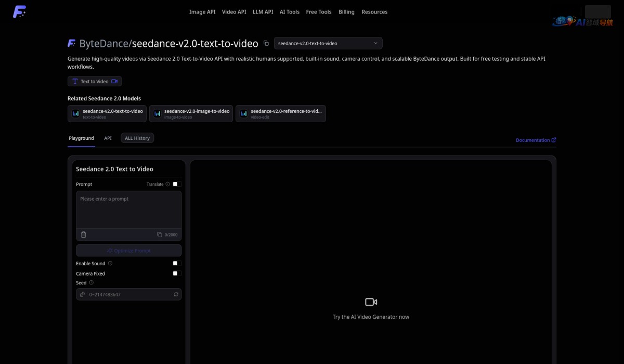Click the seedance-v2.0-reference-to-vid model card icon
The height and width of the screenshot is (364, 624).
pyautogui.click(x=243, y=113)
